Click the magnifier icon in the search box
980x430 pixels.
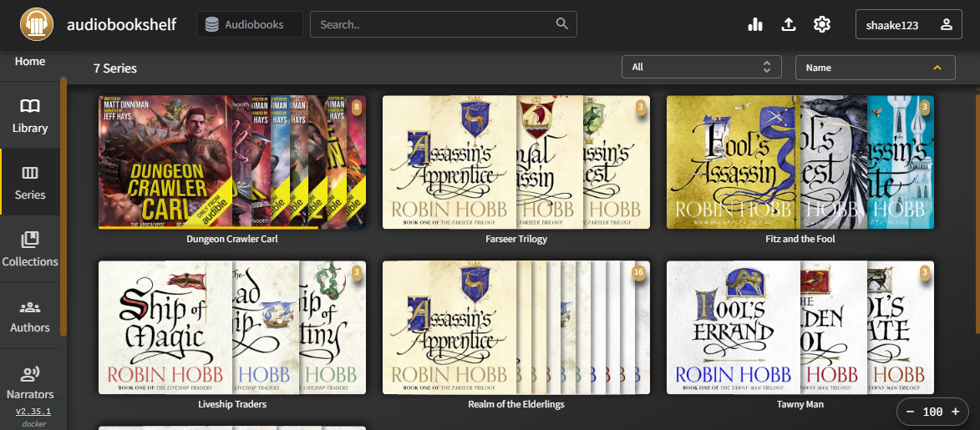[x=562, y=23]
